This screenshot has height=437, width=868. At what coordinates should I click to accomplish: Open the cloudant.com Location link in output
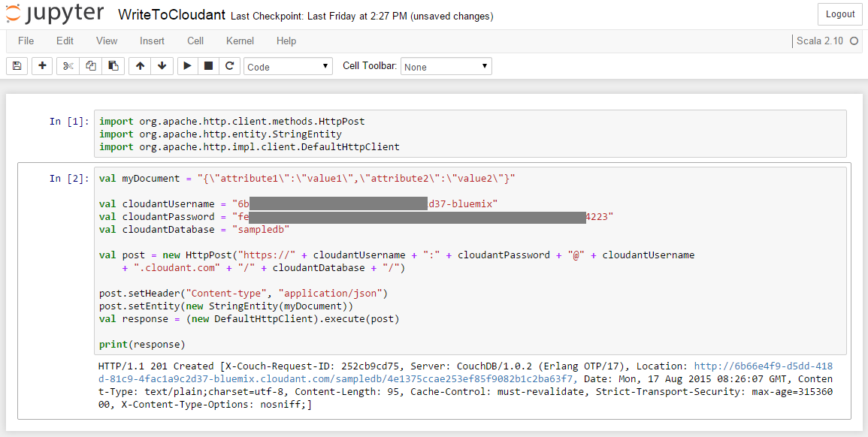coord(465,372)
